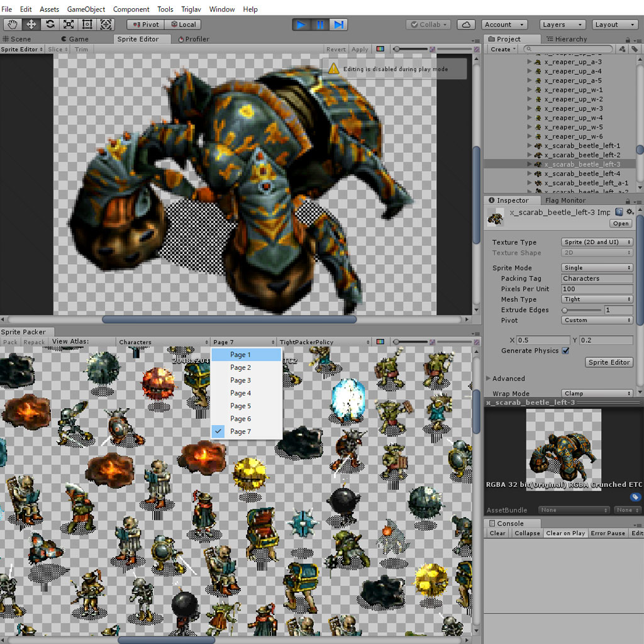Screen dimensions: 644x644
Task: Click the x_scarab_beetle_left-3 asset icon in Inspector
Action: point(496,218)
